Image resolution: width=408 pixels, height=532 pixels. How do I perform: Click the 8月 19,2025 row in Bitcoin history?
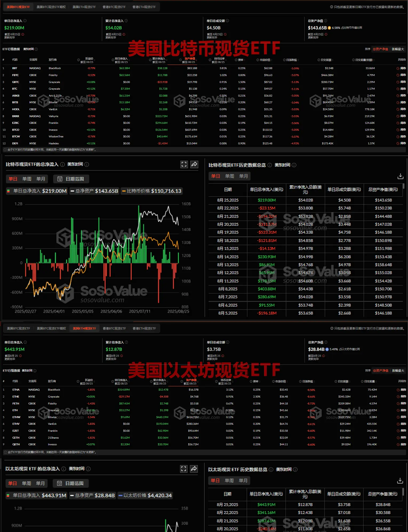click(306, 232)
